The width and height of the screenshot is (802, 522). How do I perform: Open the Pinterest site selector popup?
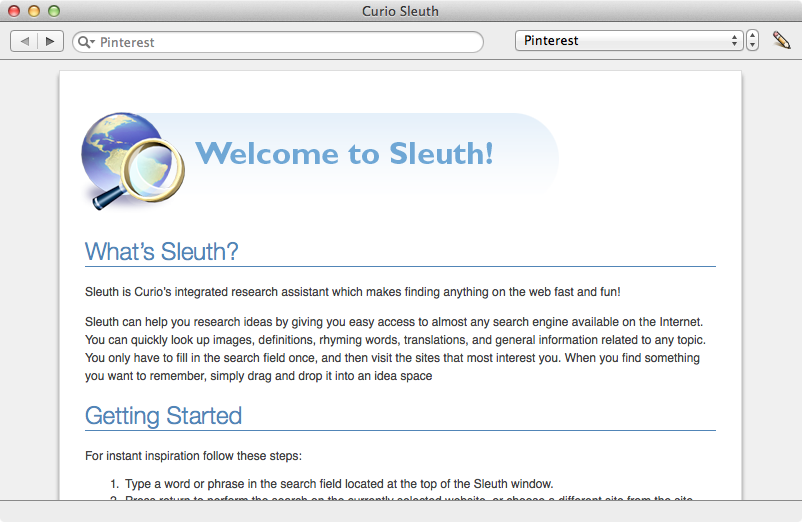pyautogui.click(x=629, y=40)
